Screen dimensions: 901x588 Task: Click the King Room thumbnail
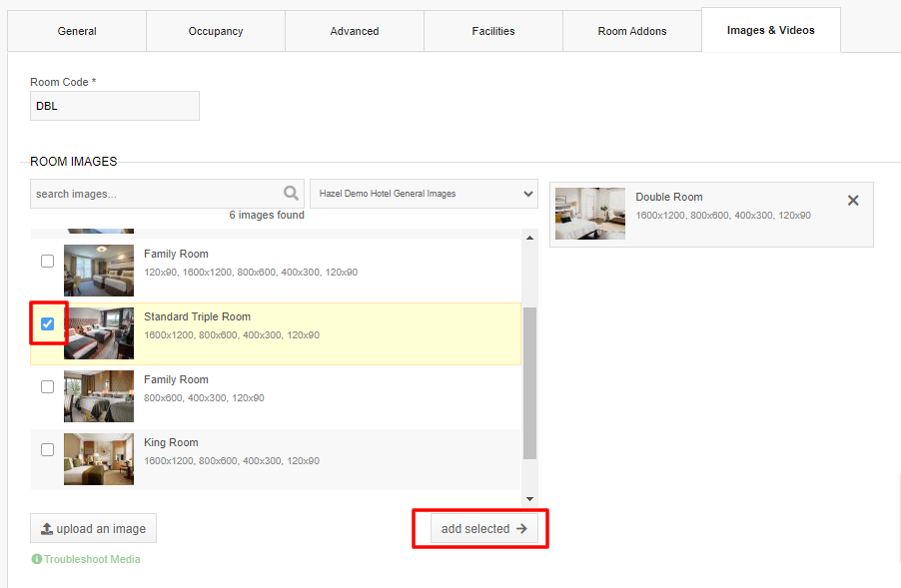99,459
